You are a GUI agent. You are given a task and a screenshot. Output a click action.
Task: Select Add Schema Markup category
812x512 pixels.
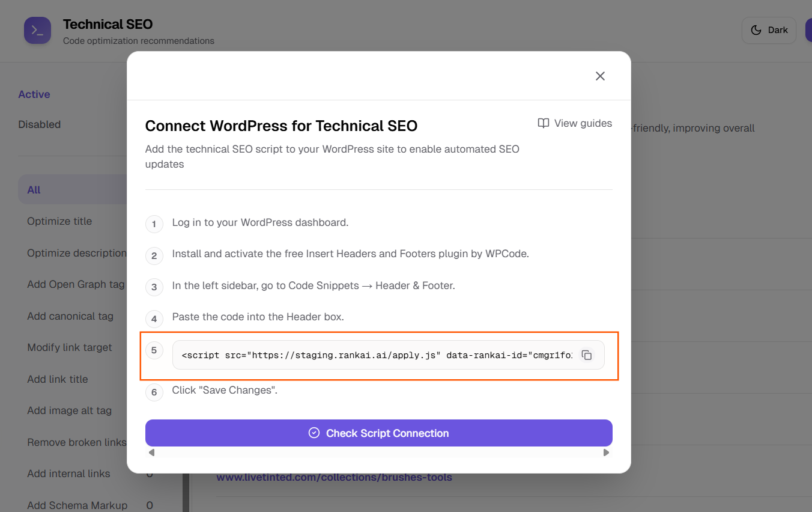(77, 505)
